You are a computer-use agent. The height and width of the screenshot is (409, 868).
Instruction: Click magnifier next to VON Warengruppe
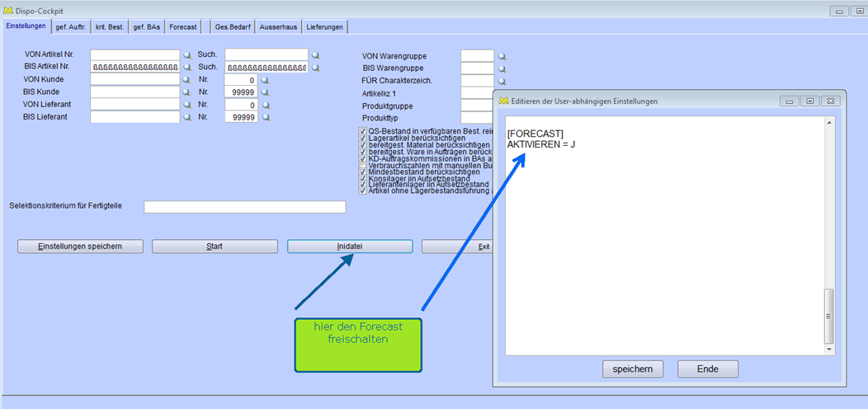point(502,57)
